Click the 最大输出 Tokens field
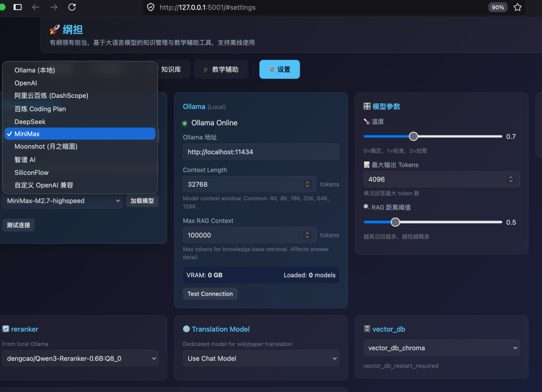This screenshot has width=542, height=392. click(442, 179)
